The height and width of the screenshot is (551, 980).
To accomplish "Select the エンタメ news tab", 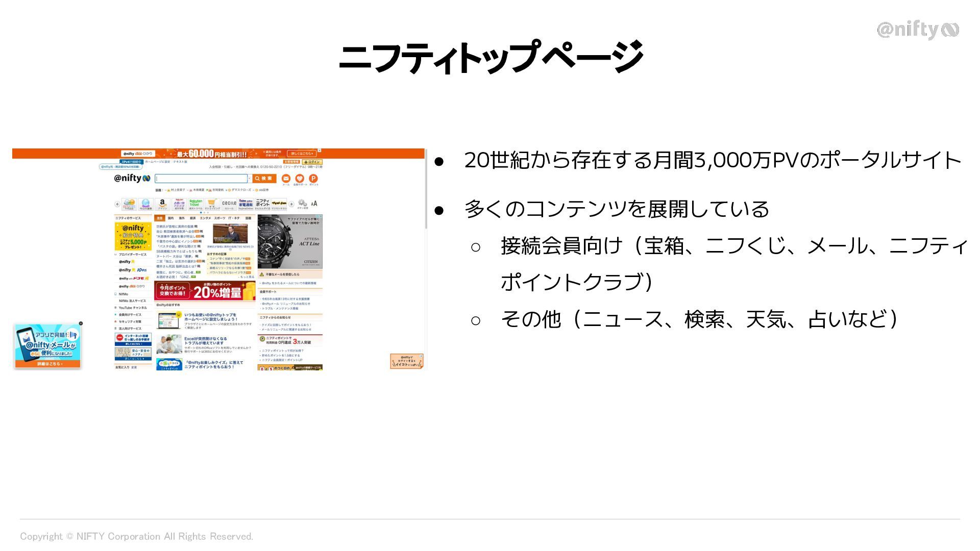I will (x=205, y=218).
